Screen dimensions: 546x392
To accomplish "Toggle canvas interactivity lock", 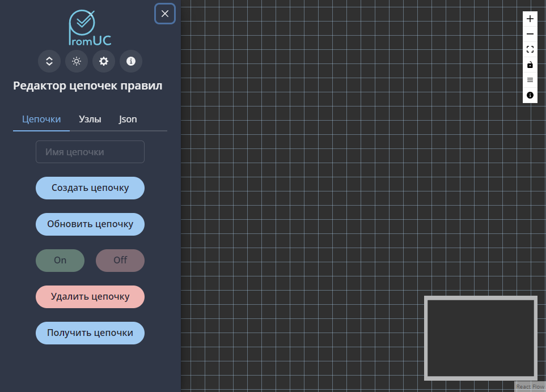I will pyautogui.click(x=530, y=65).
